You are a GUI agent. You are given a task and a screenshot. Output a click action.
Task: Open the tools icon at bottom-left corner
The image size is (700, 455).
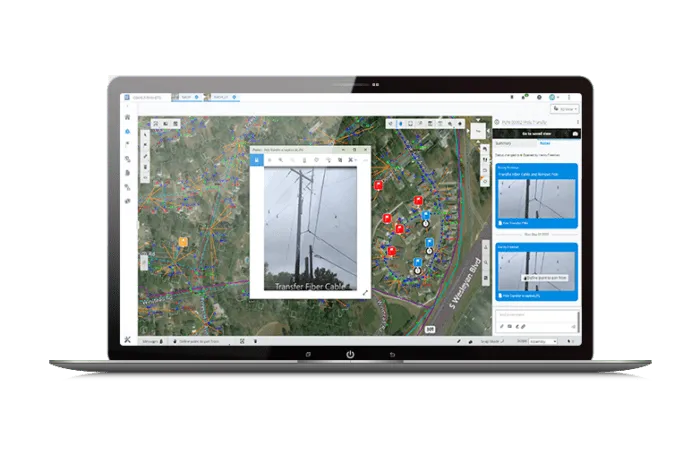[x=128, y=340]
